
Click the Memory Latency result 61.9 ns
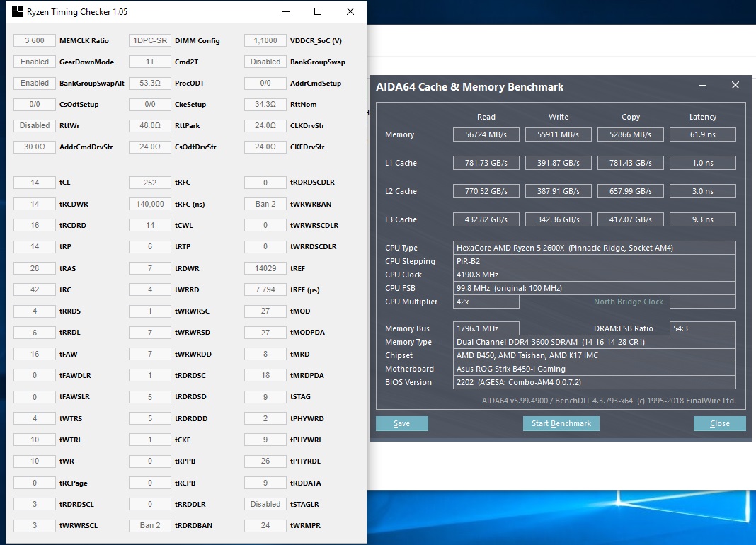[702, 134]
